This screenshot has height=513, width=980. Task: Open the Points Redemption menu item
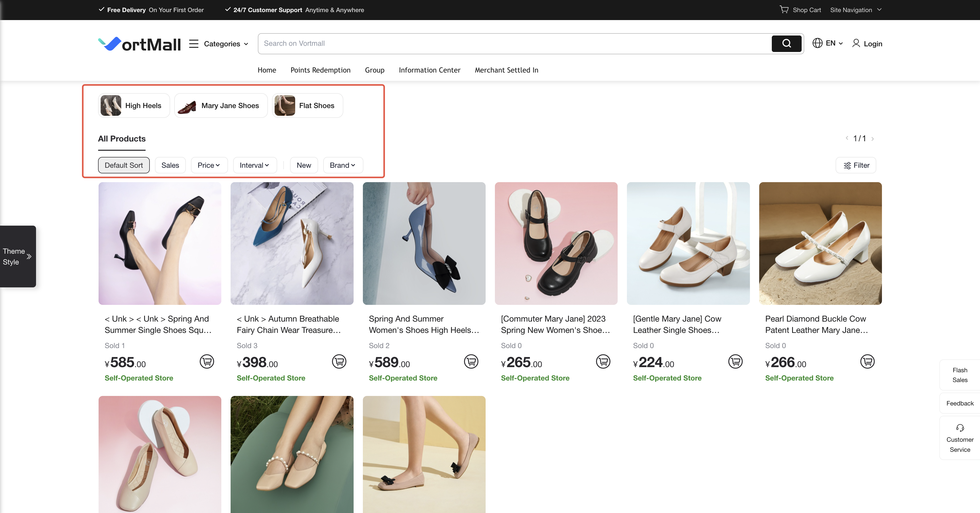(x=320, y=70)
